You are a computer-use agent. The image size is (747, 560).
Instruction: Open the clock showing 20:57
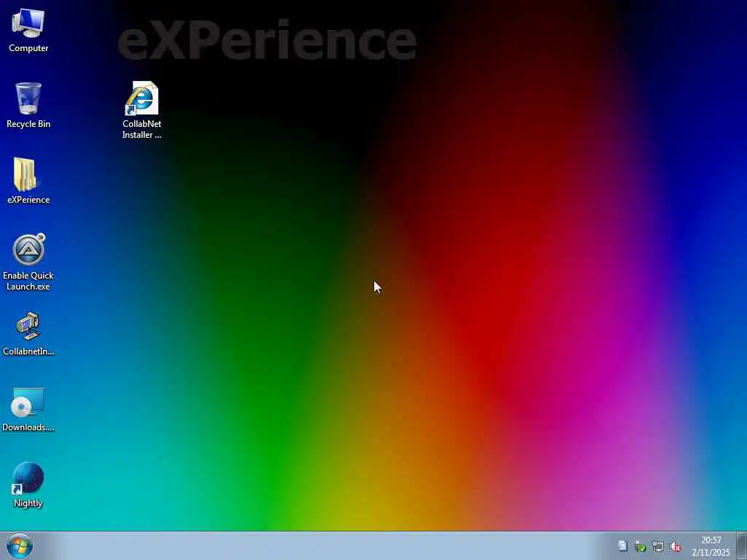(711, 546)
